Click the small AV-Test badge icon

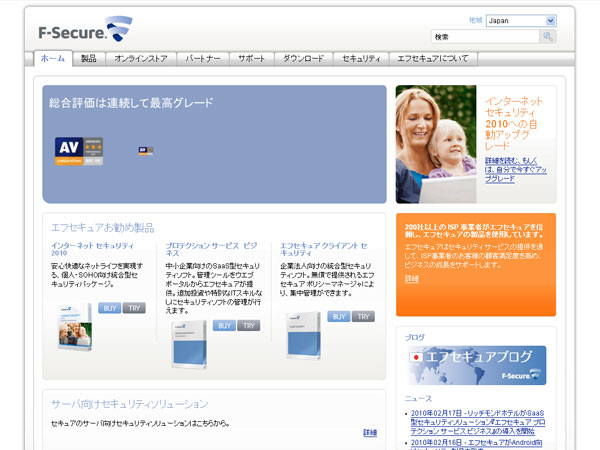tap(145, 150)
